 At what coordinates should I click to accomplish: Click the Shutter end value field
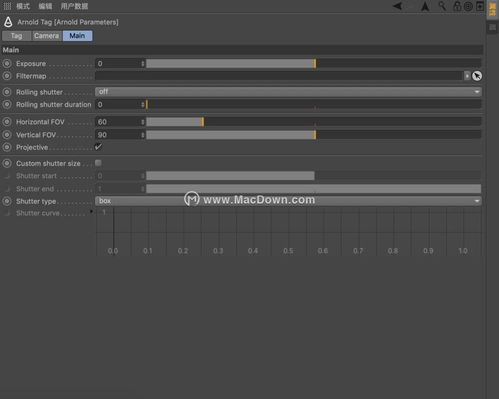click(118, 189)
